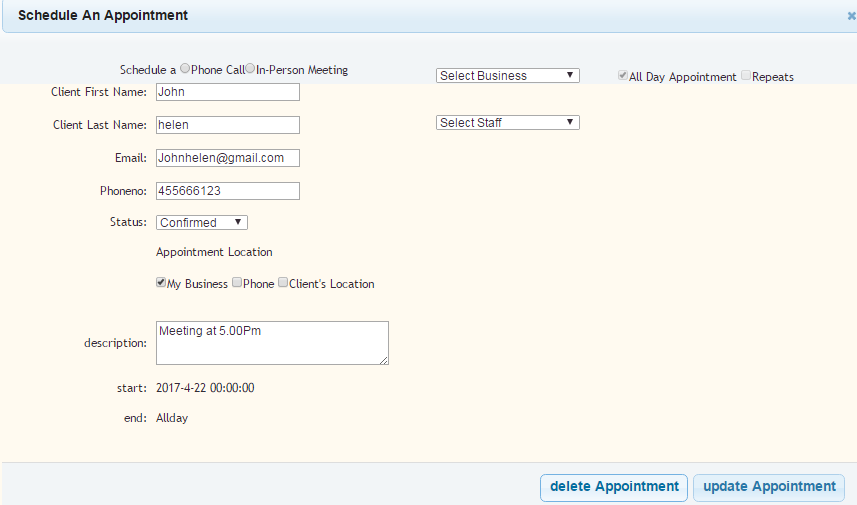Toggle the All Day Appointment checkbox

pos(623,75)
